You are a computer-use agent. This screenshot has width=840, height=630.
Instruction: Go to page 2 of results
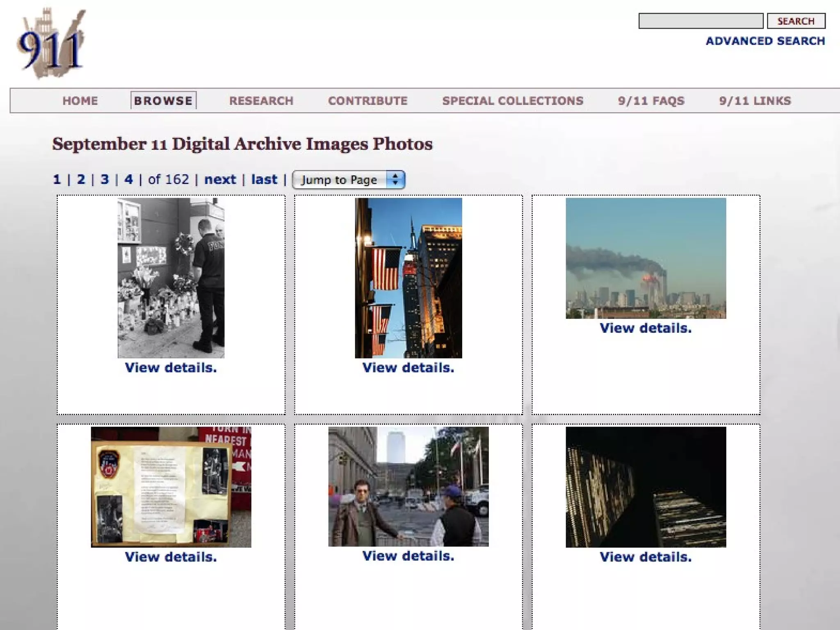pyautogui.click(x=81, y=179)
